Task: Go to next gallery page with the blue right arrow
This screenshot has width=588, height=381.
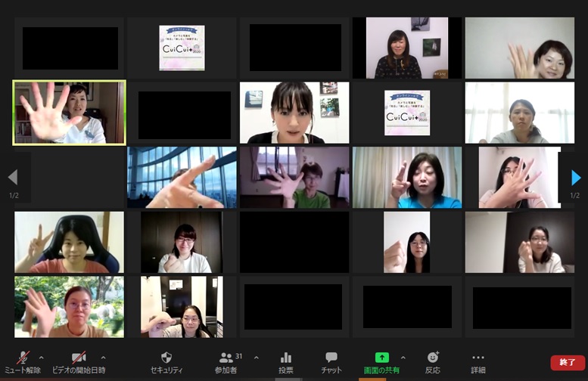Action: [x=576, y=178]
